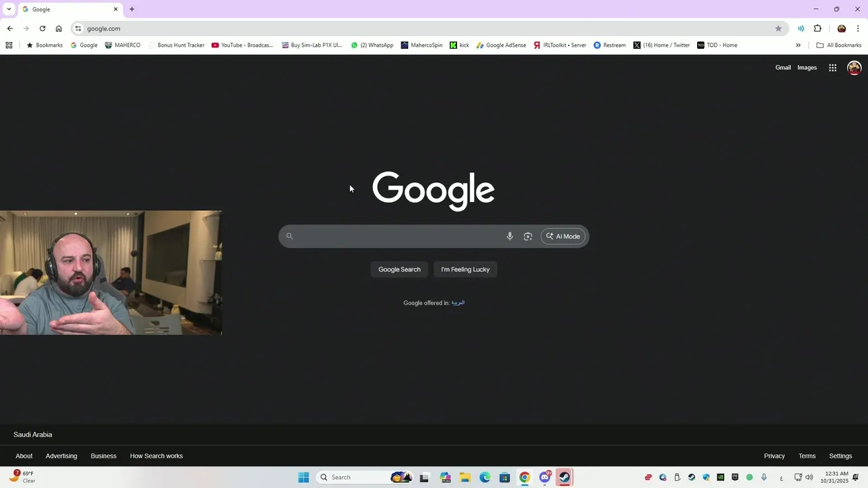
Task: Click the media control icon in toolbar
Action: pos(801,28)
